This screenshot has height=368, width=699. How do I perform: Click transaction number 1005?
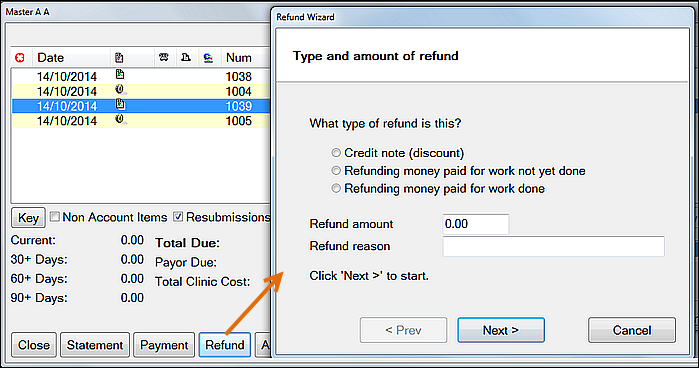click(238, 121)
